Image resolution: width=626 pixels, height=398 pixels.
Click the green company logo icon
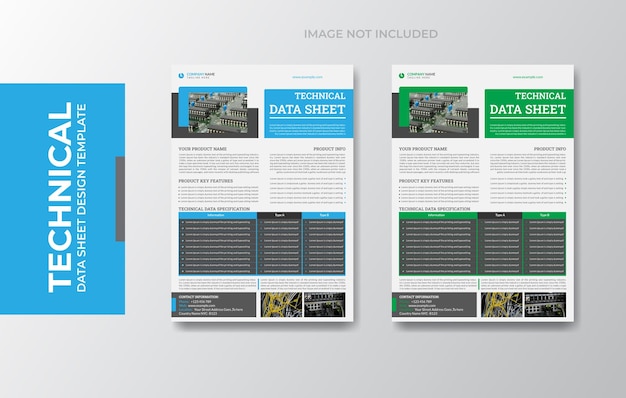[402, 75]
